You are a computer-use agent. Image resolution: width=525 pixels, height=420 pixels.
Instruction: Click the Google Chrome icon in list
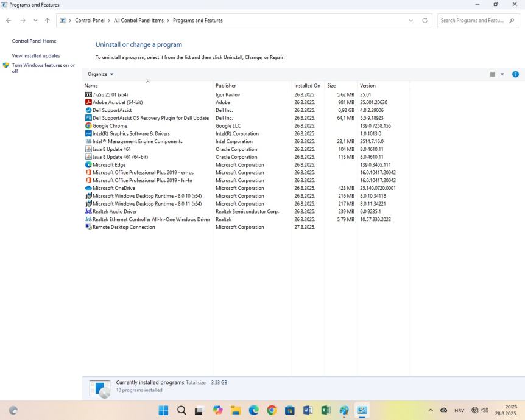click(88, 126)
